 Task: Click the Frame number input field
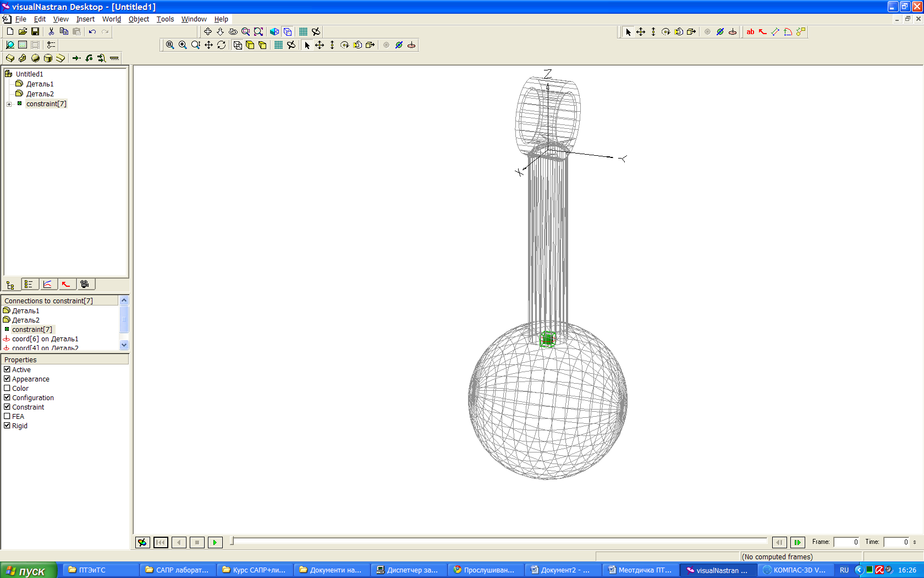(x=846, y=542)
